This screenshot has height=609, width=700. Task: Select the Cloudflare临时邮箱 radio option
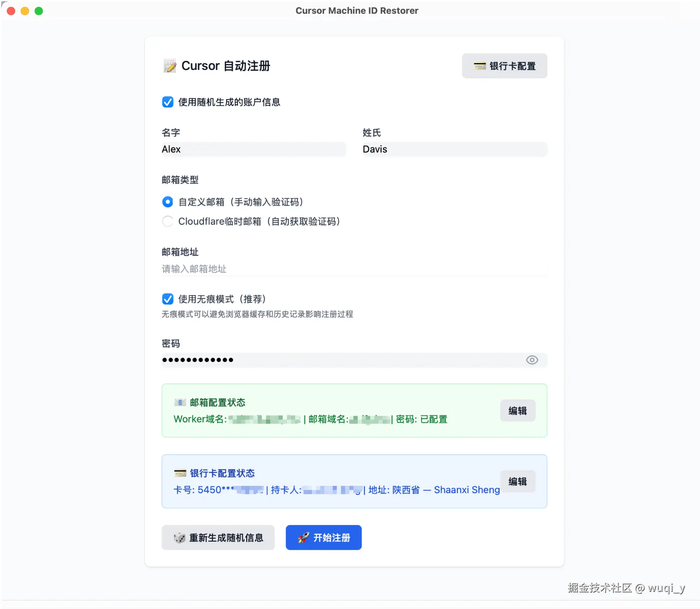[x=168, y=221]
